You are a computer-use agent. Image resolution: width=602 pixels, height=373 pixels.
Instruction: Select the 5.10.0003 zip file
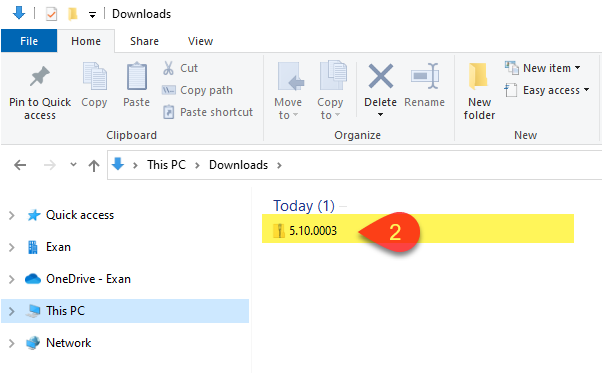pos(305,231)
